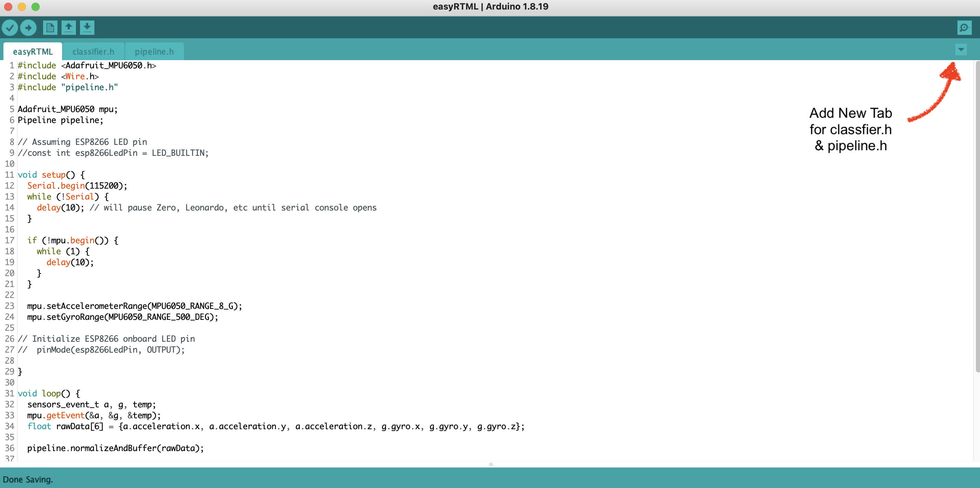This screenshot has width=980, height=488.
Task: Click the console resize handle dot
Action: [x=491, y=464]
